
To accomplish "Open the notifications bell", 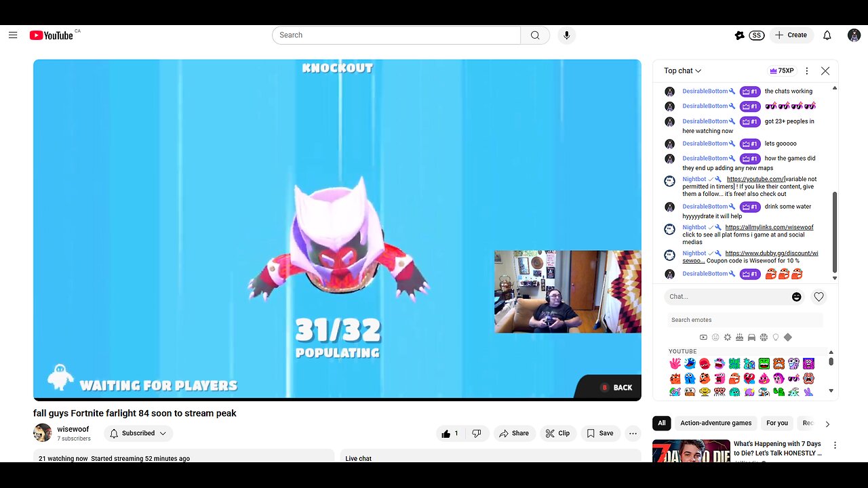I will coord(827,35).
